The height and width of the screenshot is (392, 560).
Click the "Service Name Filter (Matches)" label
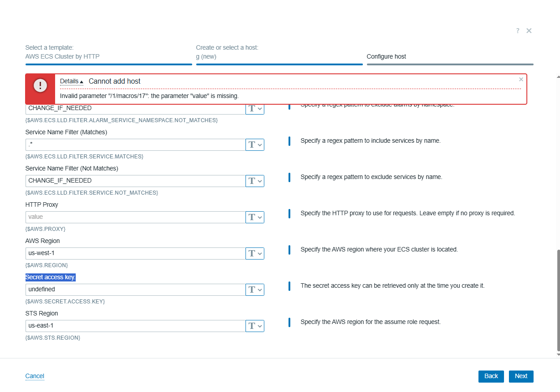coord(66,132)
